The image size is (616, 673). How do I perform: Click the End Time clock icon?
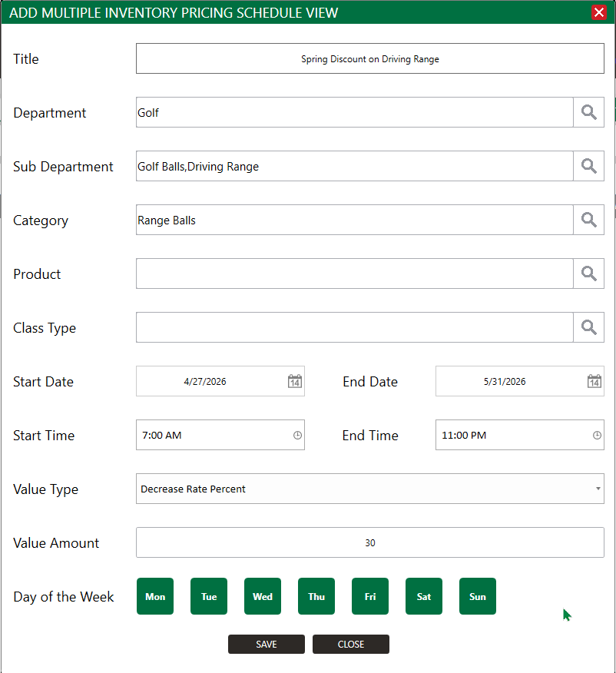click(x=597, y=435)
